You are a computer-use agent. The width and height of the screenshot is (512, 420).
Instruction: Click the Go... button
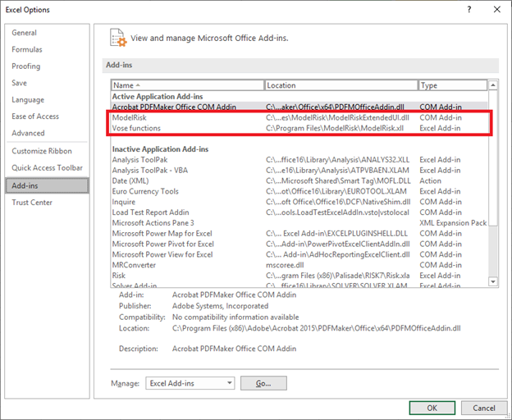(x=263, y=383)
